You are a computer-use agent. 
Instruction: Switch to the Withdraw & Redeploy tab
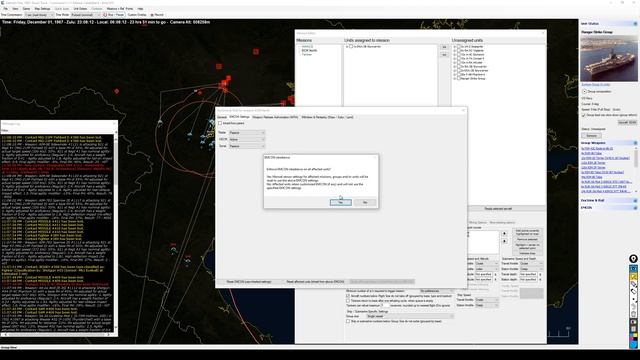click(327, 117)
